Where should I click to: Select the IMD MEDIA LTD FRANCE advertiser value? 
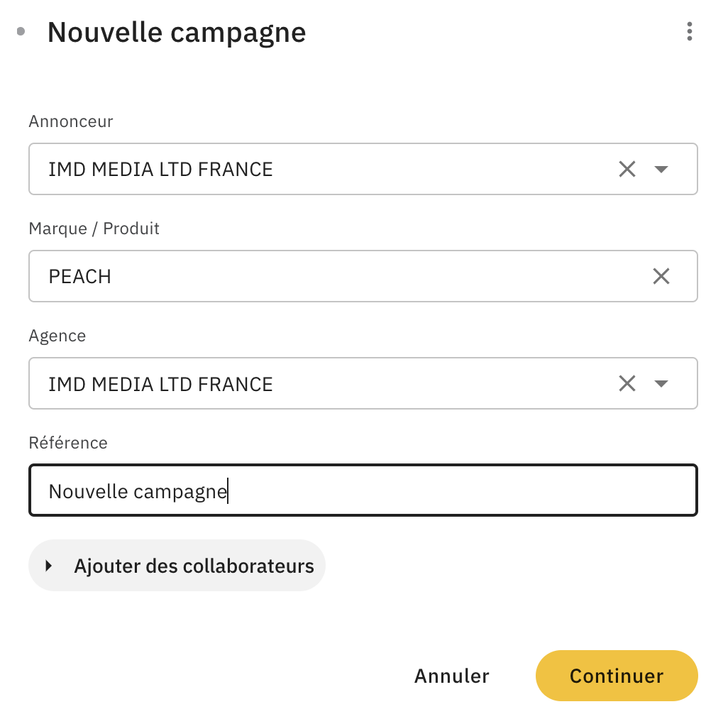160,169
